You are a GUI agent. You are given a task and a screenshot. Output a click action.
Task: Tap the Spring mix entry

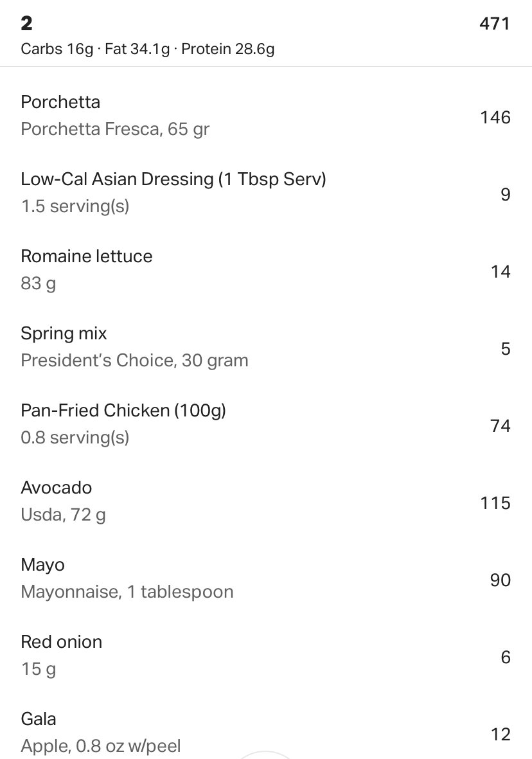click(266, 347)
